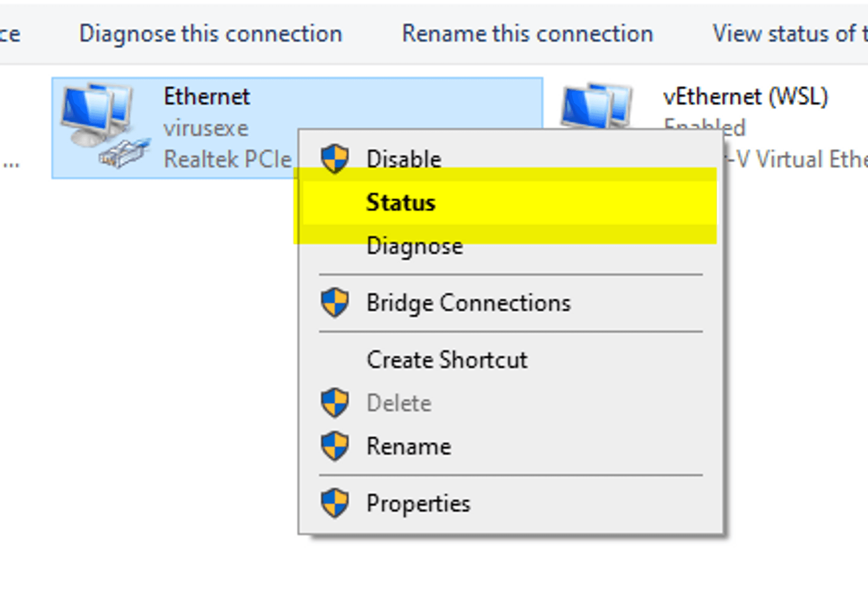This screenshot has height=594, width=868.
Task: Click the 'virusexe' network name text
Action: [206, 128]
